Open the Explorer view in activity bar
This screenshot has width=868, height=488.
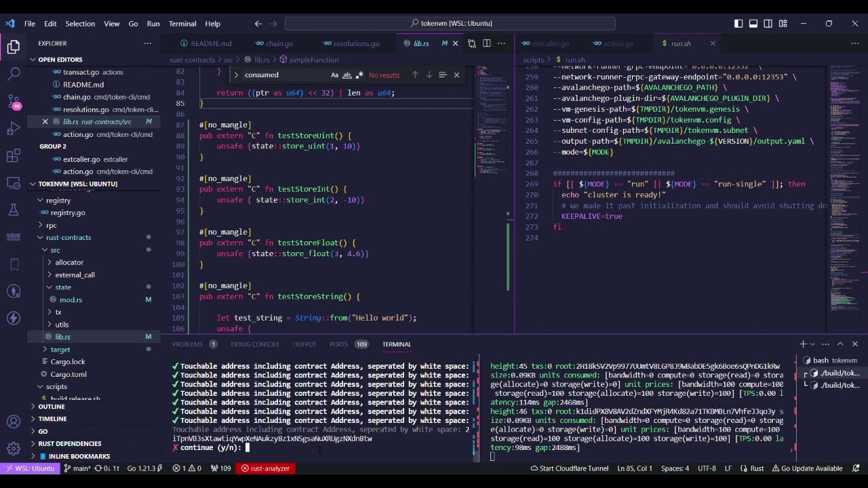(14, 47)
